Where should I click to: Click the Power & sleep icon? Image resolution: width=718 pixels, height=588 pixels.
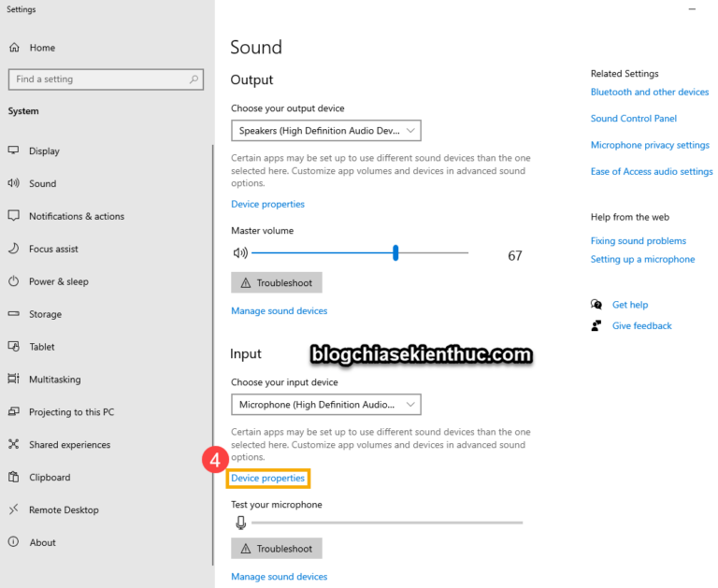click(x=13, y=281)
